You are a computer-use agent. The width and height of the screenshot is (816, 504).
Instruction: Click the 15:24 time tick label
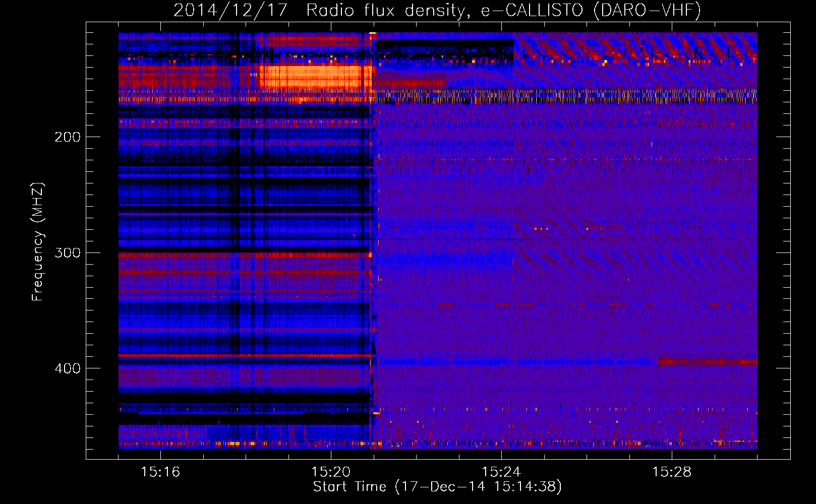coord(501,472)
